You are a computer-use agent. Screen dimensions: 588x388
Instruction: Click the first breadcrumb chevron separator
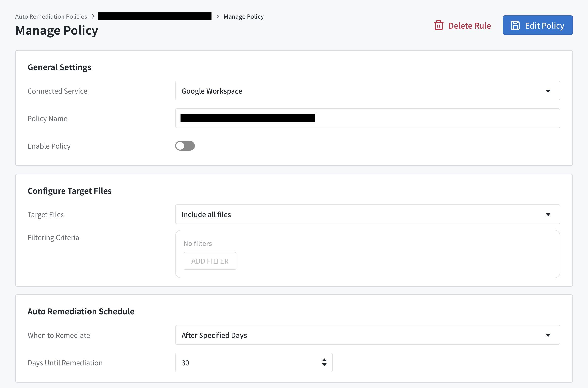click(93, 16)
